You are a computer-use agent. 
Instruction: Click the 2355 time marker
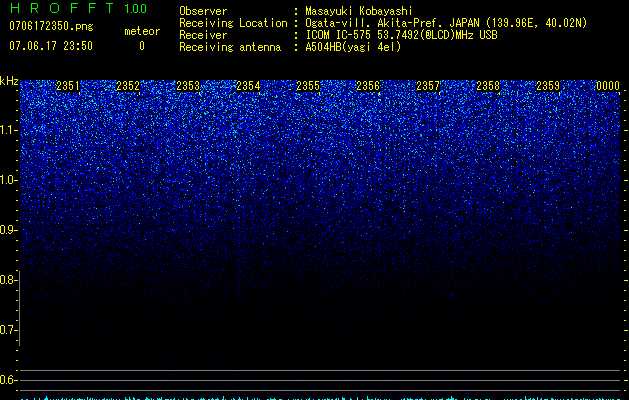point(308,86)
